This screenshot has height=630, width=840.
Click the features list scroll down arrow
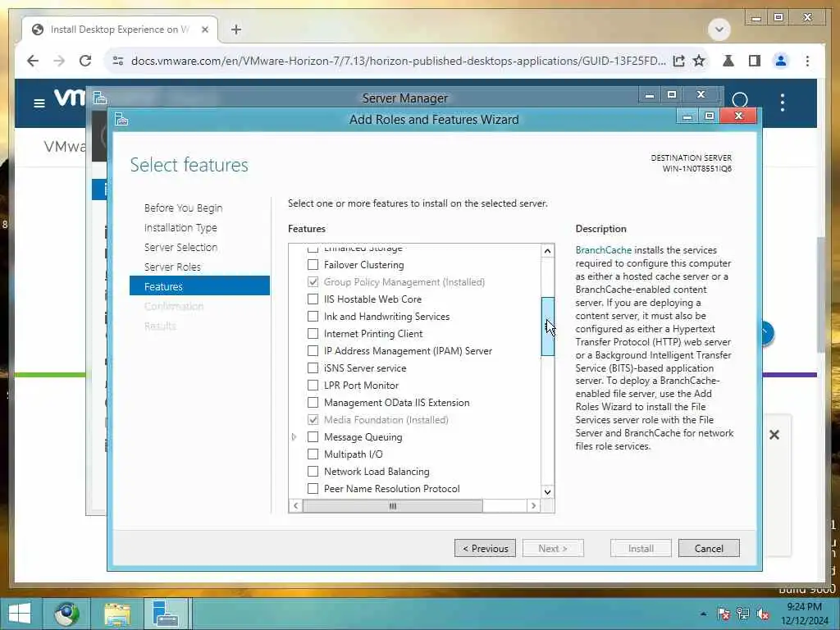click(x=547, y=492)
